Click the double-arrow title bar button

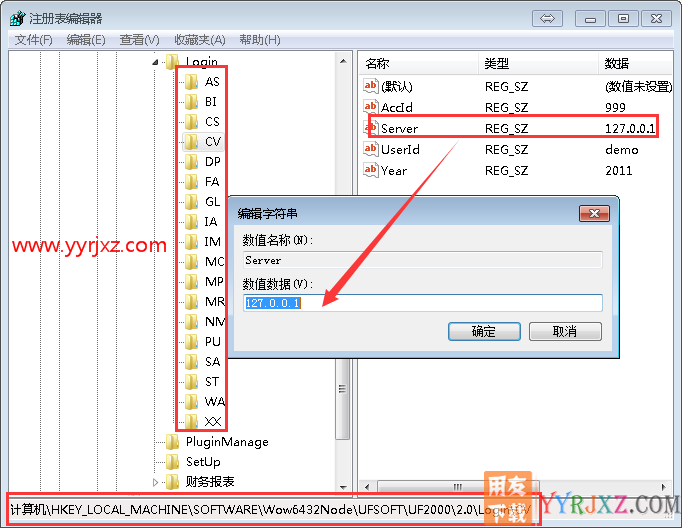[x=547, y=19]
